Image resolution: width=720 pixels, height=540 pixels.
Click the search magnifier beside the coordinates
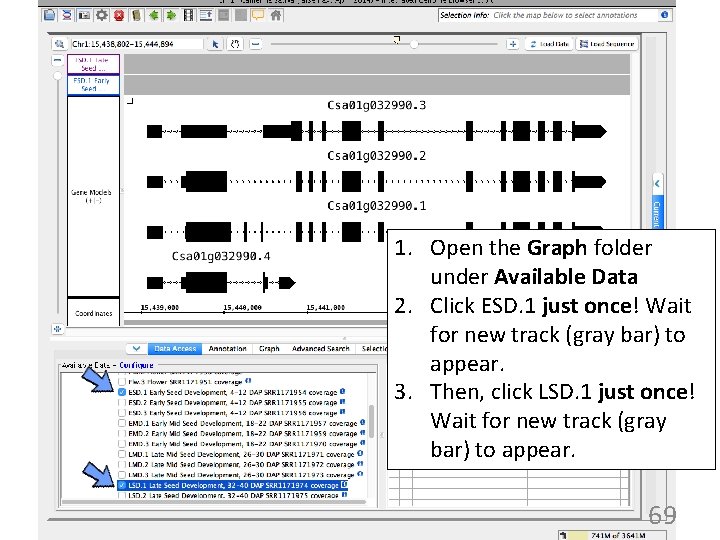click(59, 44)
